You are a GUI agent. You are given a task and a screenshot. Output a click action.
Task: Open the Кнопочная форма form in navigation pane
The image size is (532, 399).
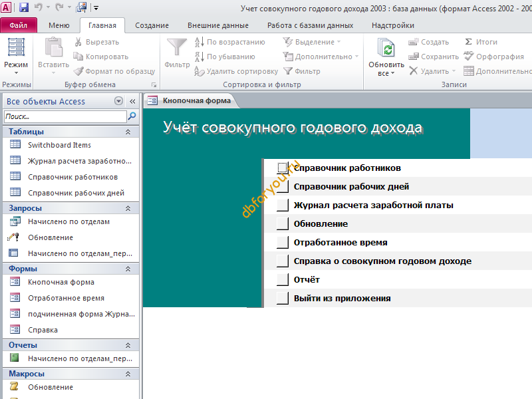61,282
